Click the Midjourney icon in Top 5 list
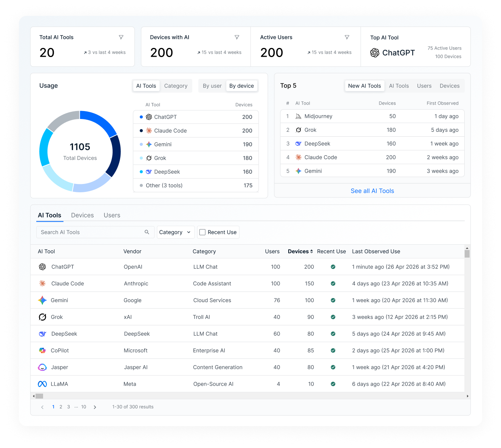Image resolution: width=501 pixels, height=448 pixels. [x=298, y=116]
